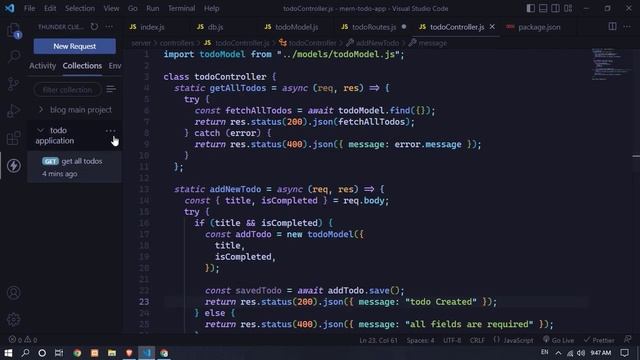The width and height of the screenshot is (640, 360).
Task: Change CRLF line ending setting
Action: point(477,340)
